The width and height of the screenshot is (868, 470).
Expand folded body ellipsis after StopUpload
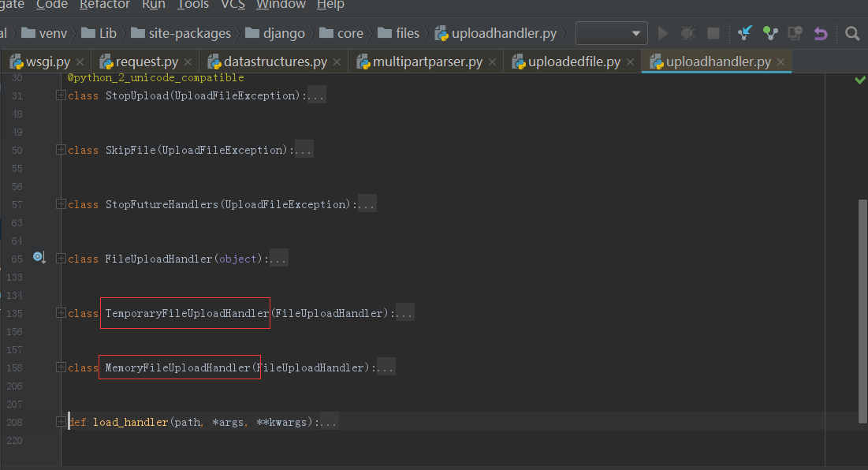316,95
